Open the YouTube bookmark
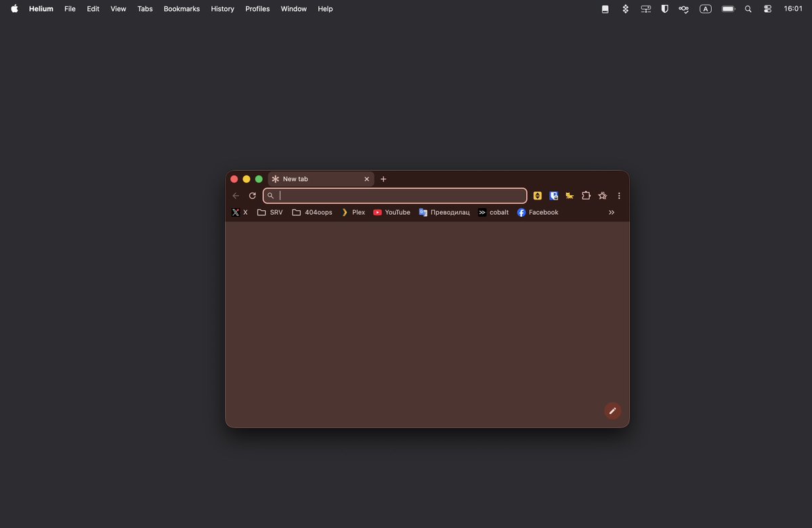The image size is (812, 528). coord(392,212)
